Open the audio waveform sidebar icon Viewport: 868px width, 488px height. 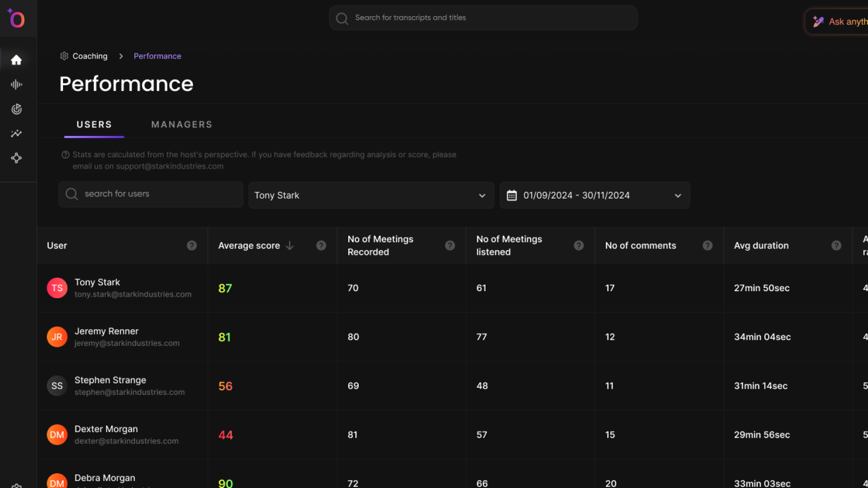point(16,85)
